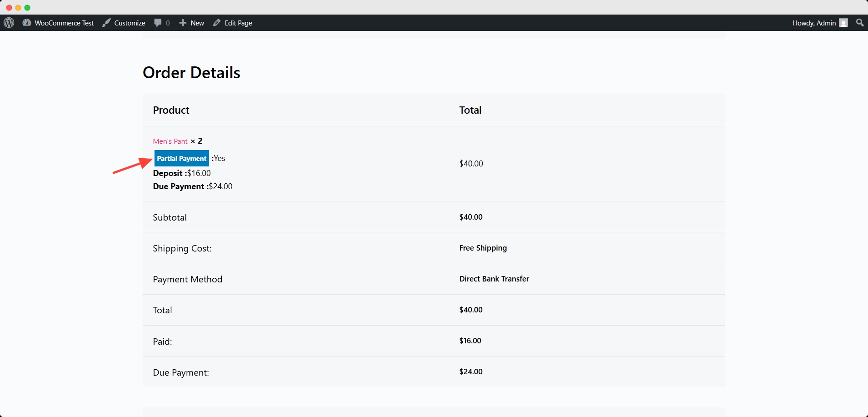Click the Admin avatar image
Viewport: 868px width, 417px height.
coord(843,23)
